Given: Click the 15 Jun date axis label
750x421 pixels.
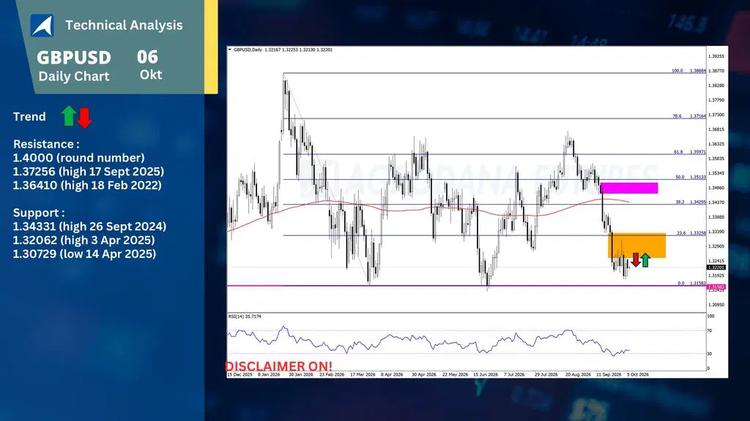Looking at the screenshot, I should pos(485,375).
